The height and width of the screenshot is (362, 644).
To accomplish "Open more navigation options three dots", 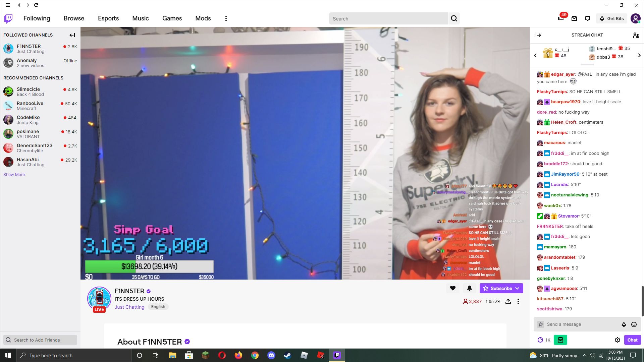I will click(x=226, y=18).
